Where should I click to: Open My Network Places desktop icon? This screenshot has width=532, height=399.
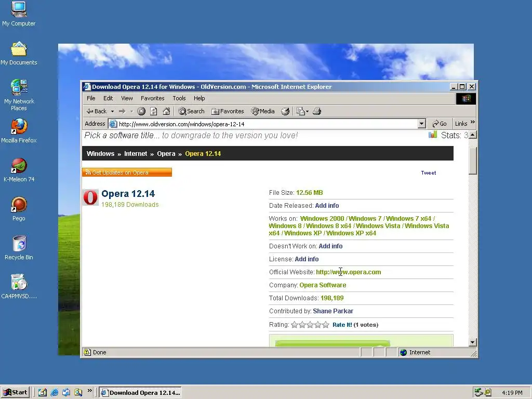(19, 95)
